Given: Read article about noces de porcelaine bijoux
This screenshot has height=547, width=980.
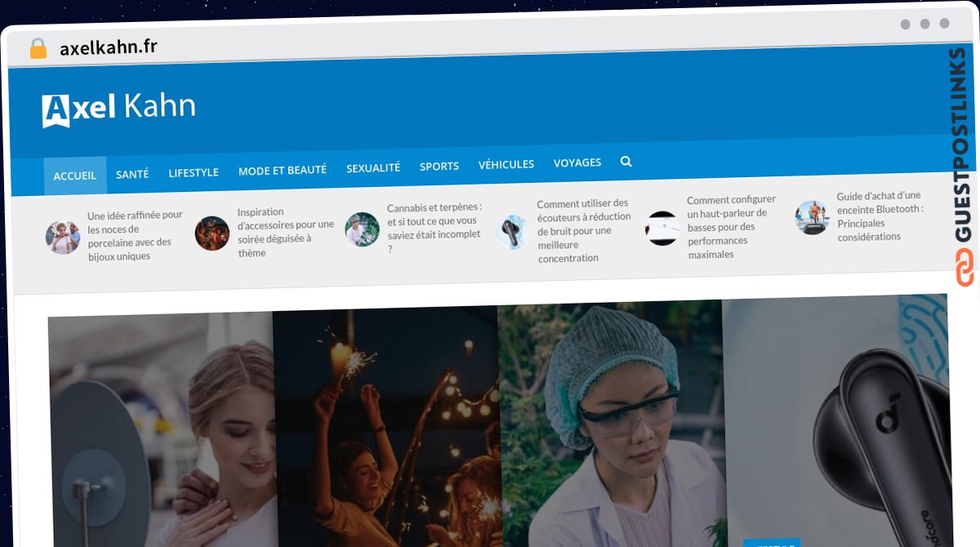Looking at the screenshot, I should [136, 236].
